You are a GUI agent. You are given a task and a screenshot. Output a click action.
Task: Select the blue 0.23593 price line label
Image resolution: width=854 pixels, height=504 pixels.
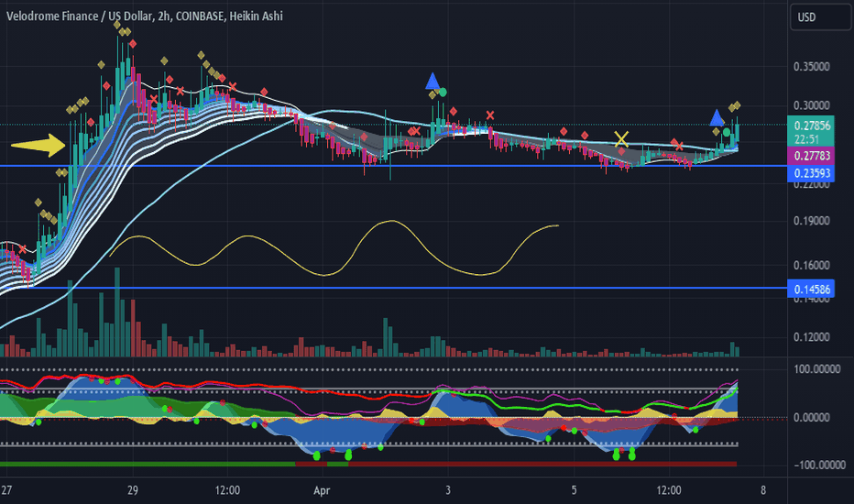[x=812, y=173]
